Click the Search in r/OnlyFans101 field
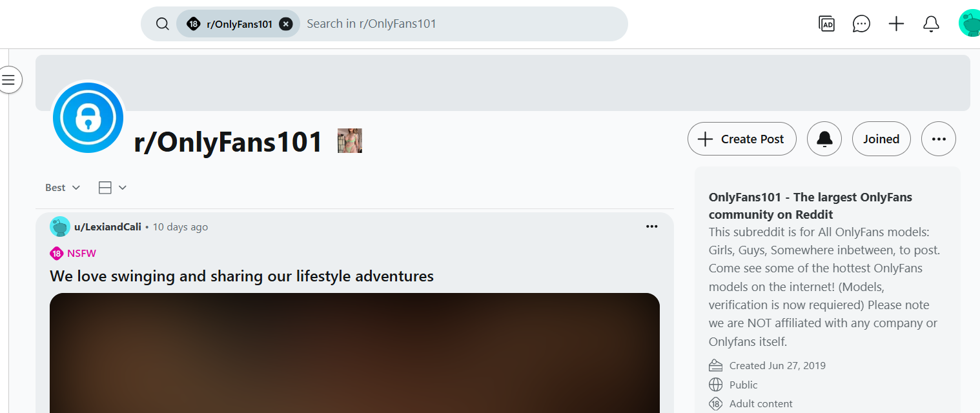The height and width of the screenshot is (413, 980). point(462,24)
